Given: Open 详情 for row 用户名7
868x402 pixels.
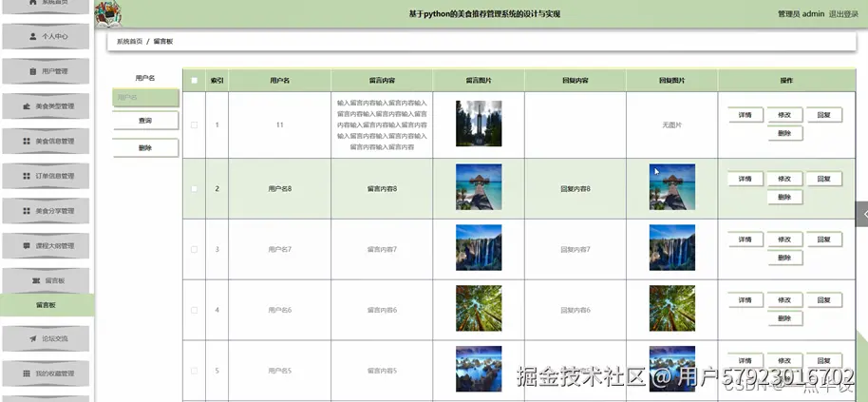Looking at the screenshot, I should pyautogui.click(x=745, y=239).
